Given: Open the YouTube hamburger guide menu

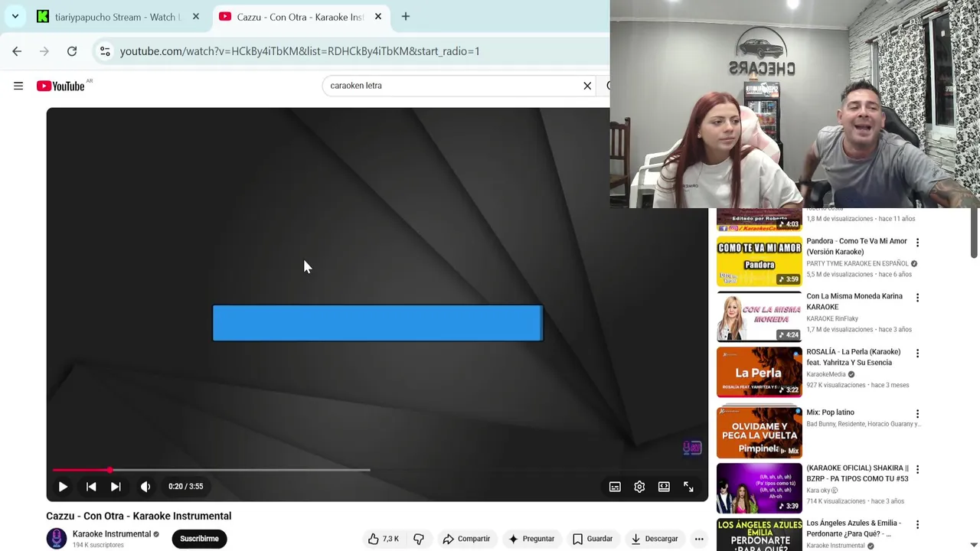Looking at the screenshot, I should (18, 86).
